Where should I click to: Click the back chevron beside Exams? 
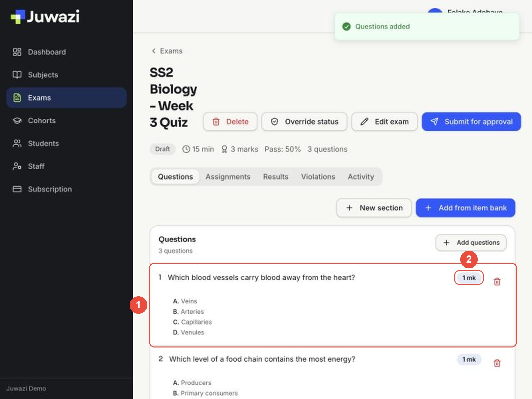click(x=154, y=51)
